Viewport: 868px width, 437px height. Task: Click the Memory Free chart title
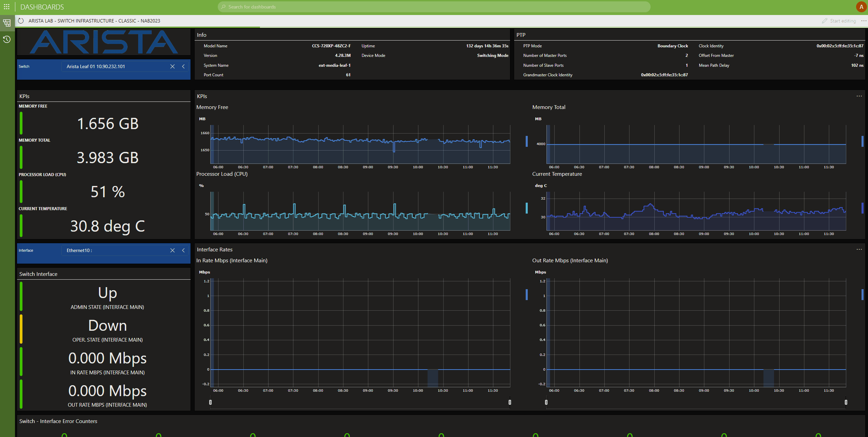tap(212, 107)
